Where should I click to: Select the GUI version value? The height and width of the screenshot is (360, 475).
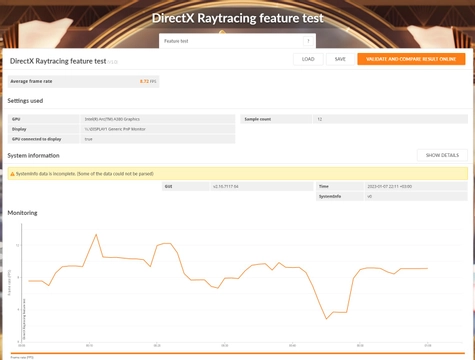coord(226,186)
